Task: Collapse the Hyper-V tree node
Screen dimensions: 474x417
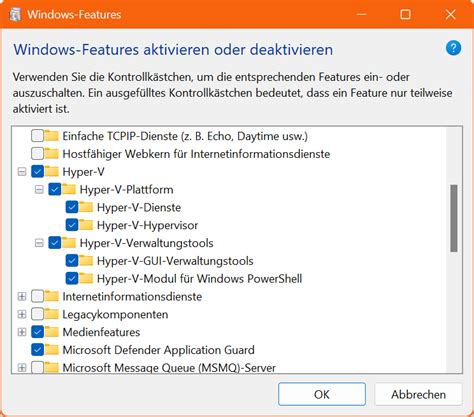Action: (22, 172)
